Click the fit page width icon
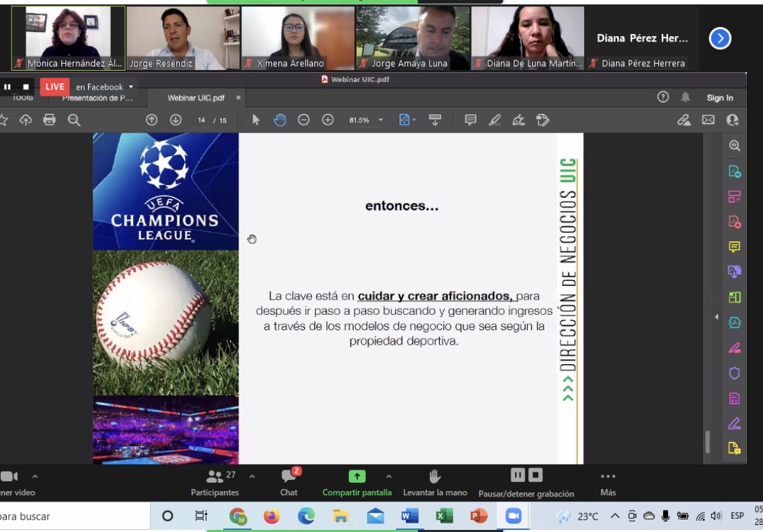Image resolution: width=763 pixels, height=532 pixels. tap(404, 120)
